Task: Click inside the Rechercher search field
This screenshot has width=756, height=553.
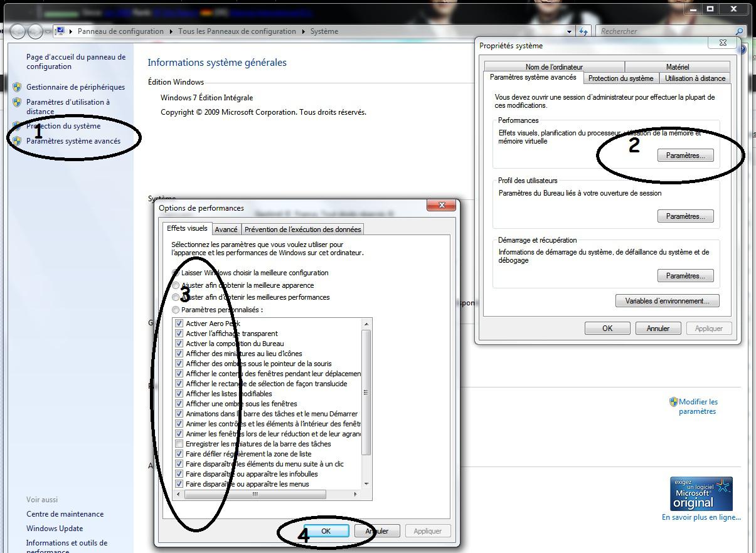Action: 665,31
